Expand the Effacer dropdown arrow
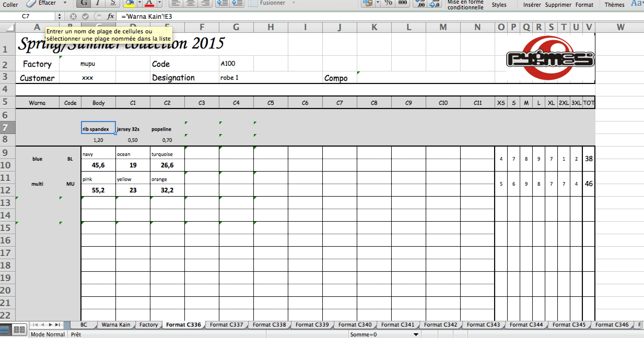Screen dimensions: 644x338 point(65,3)
